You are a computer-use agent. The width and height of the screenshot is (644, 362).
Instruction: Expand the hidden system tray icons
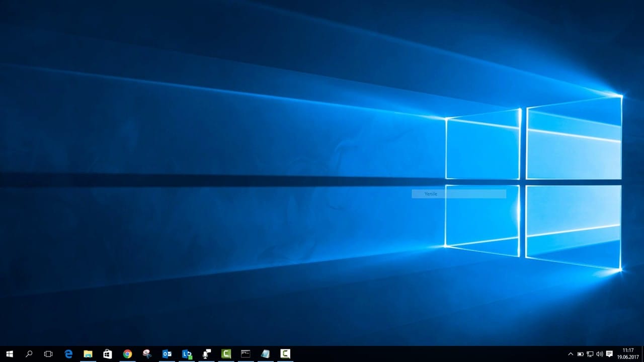click(571, 354)
